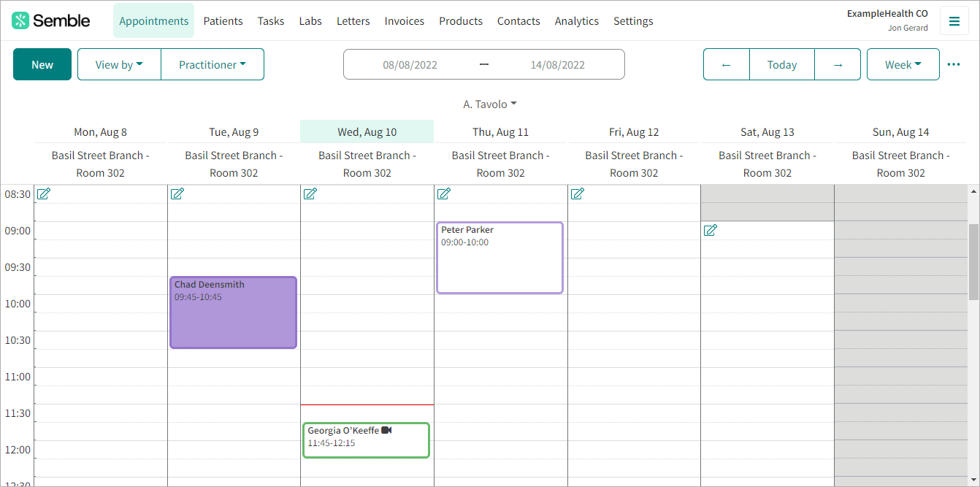Viewport: 980px width, 487px height.
Task: Expand the Week view dropdown
Action: pos(903,64)
